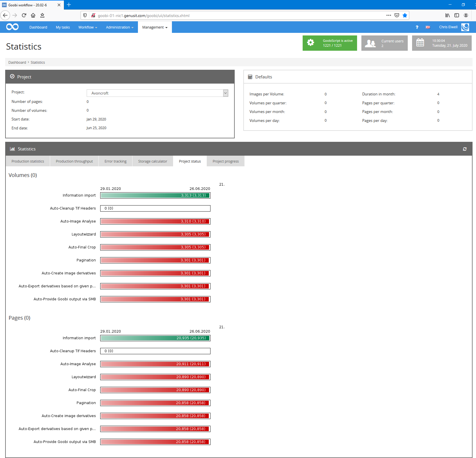Click tracking protection shield icon
The height and width of the screenshot is (458, 476).
tap(85, 15)
